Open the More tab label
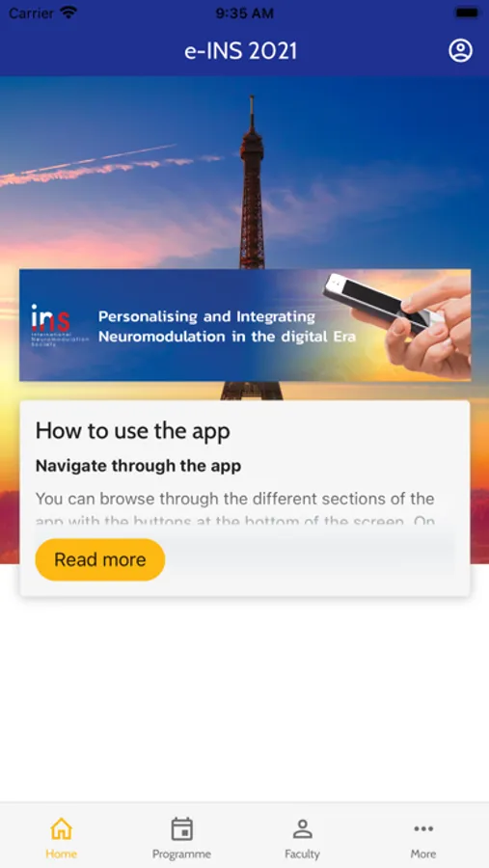Screen dimensions: 489x868 (x=423, y=854)
